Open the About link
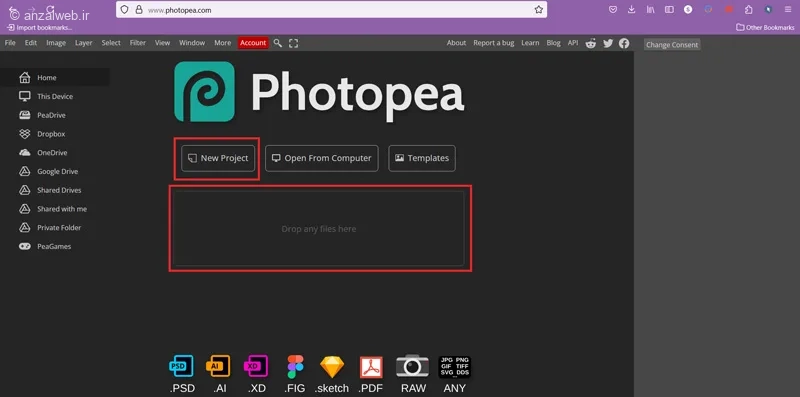Viewport: 800px width, 397px height. pyautogui.click(x=456, y=43)
